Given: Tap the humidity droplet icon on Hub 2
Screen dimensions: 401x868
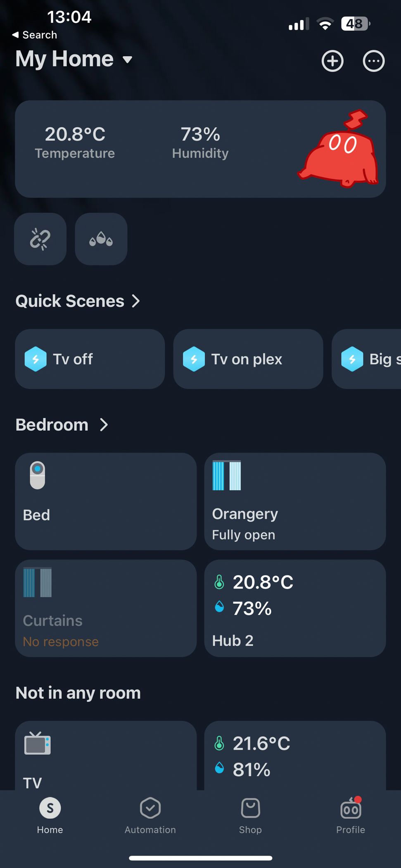Looking at the screenshot, I should [219, 608].
